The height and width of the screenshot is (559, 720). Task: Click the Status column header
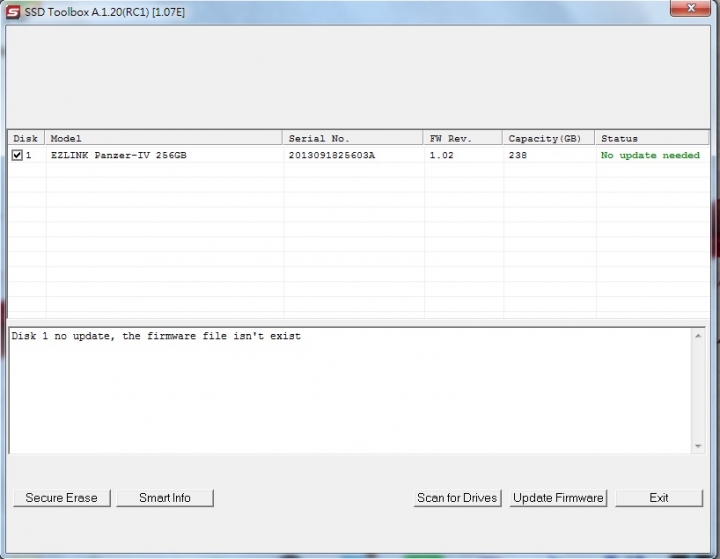coord(652,138)
